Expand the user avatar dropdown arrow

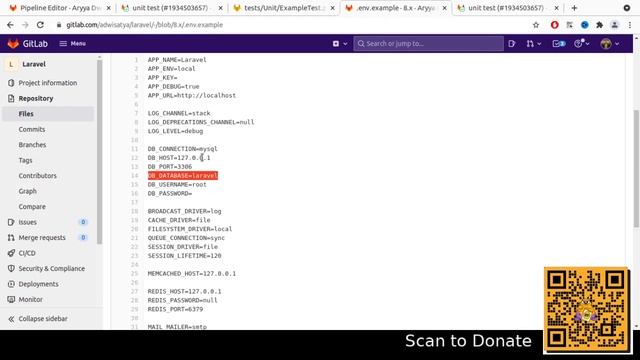click(617, 44)
